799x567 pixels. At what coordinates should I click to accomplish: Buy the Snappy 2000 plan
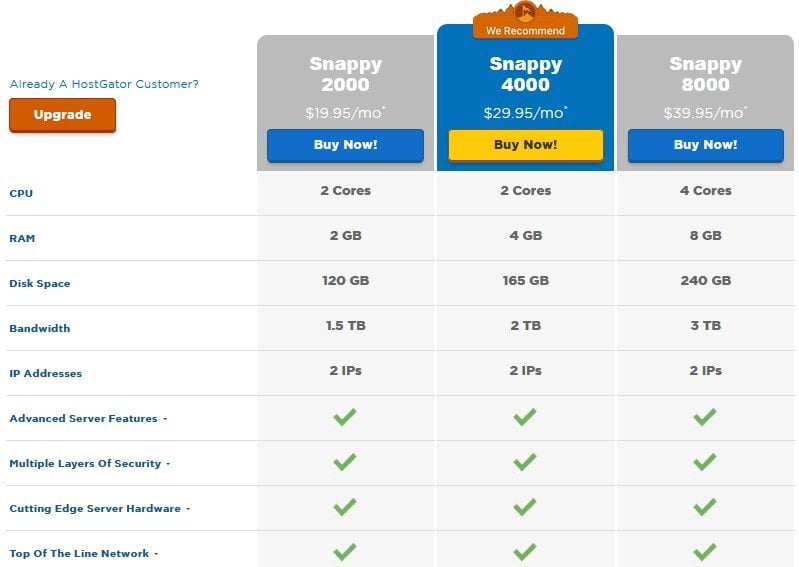tap(345, 145)
